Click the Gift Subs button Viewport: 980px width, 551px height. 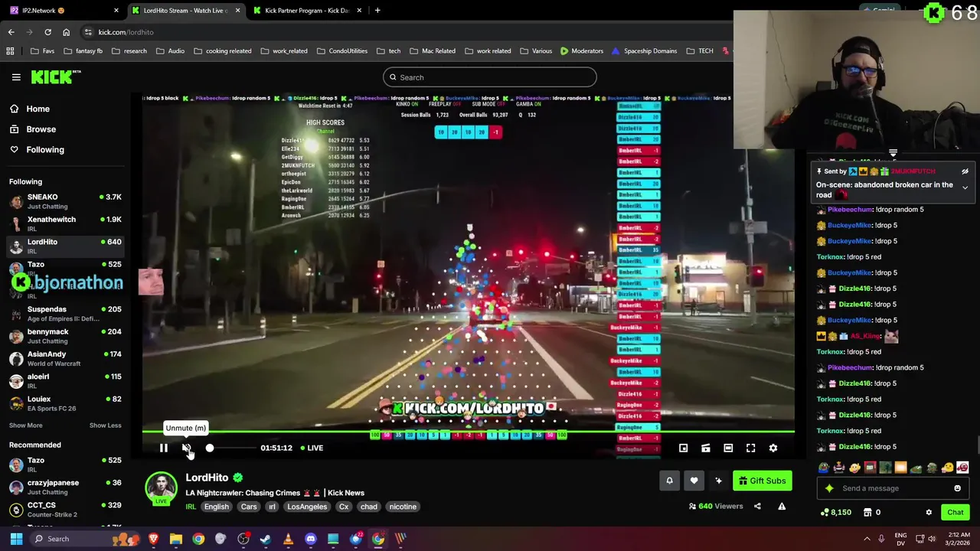click(x=762, y=481)
